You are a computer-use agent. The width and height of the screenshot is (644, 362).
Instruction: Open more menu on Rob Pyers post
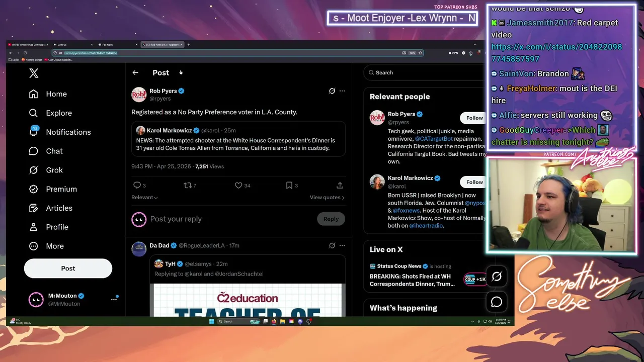(342, 91)
